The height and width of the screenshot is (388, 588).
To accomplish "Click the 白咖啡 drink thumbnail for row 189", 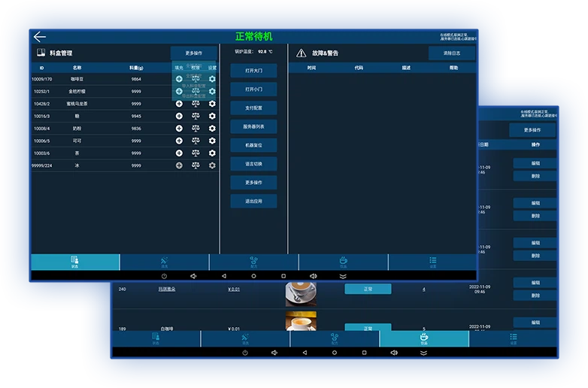I will coord(301,321).
